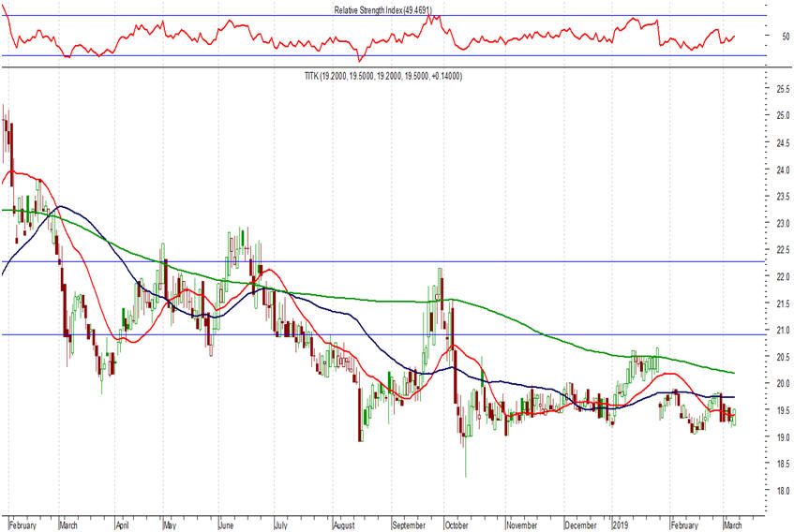Click the August month axis label
Viewport: 794px width, 532px height.
(346, 526)
